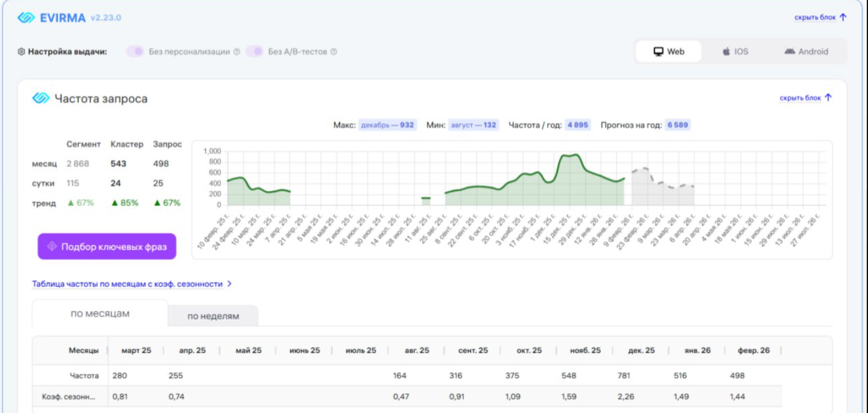
Task: Click the EVIRMA logo icon in header
Action: tap(26, 17)
